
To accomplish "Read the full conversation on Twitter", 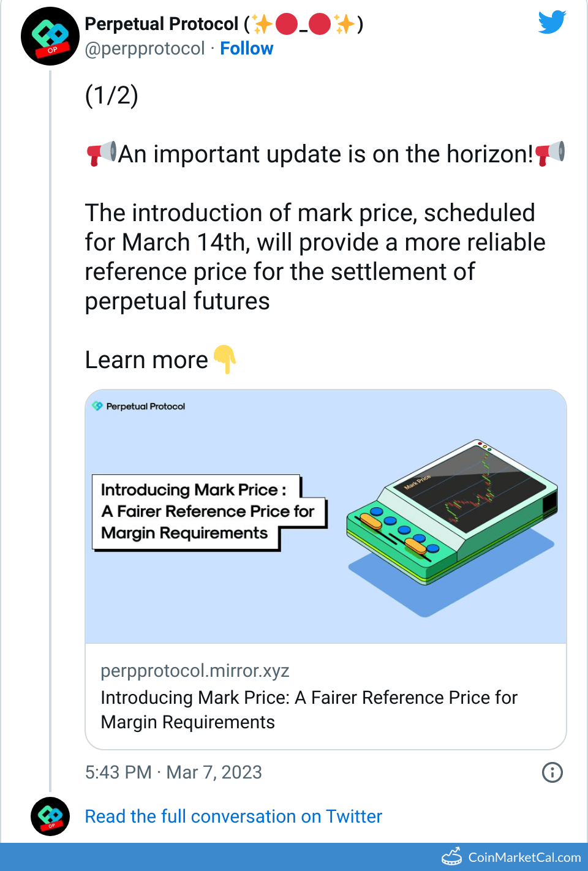I will (x=233, y=816).
